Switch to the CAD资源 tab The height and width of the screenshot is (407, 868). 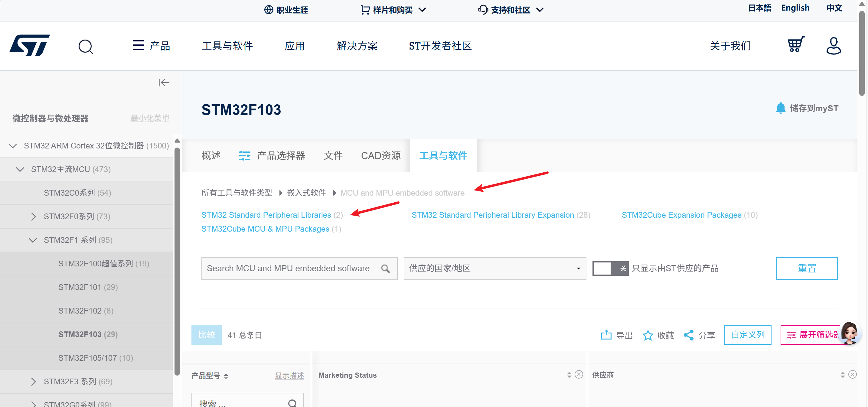click(381, 155)
